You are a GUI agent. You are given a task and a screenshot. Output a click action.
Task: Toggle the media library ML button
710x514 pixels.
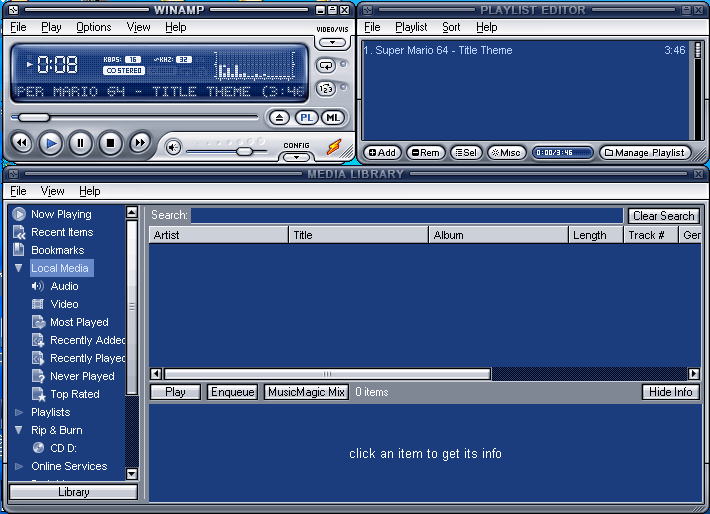333,118
